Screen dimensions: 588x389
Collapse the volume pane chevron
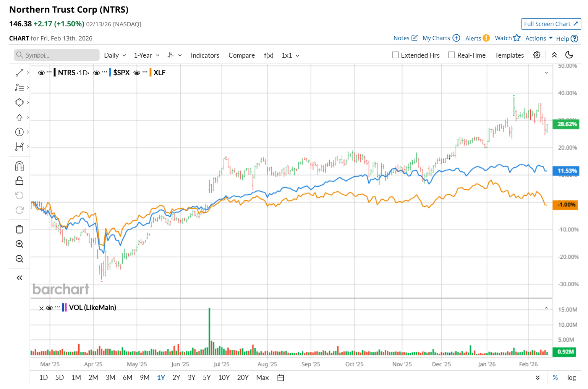coord(546,308)
